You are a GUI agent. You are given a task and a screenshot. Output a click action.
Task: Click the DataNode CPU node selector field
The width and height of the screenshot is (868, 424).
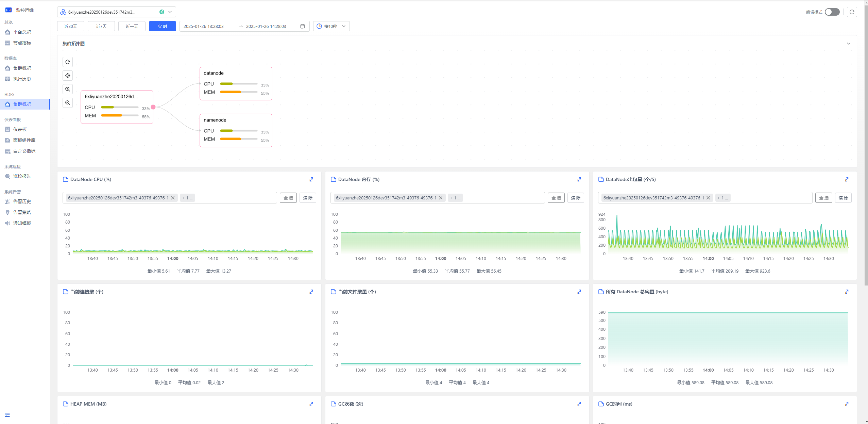click(170, 198)
